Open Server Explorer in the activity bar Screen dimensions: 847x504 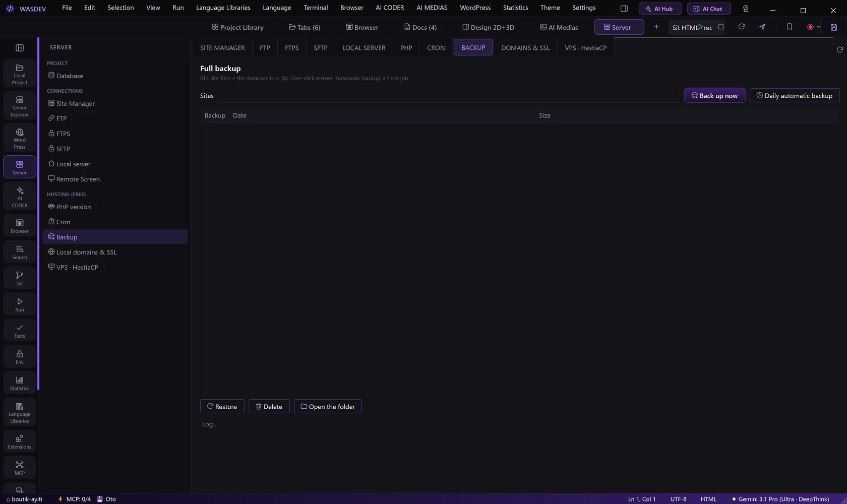click(20, 106)
